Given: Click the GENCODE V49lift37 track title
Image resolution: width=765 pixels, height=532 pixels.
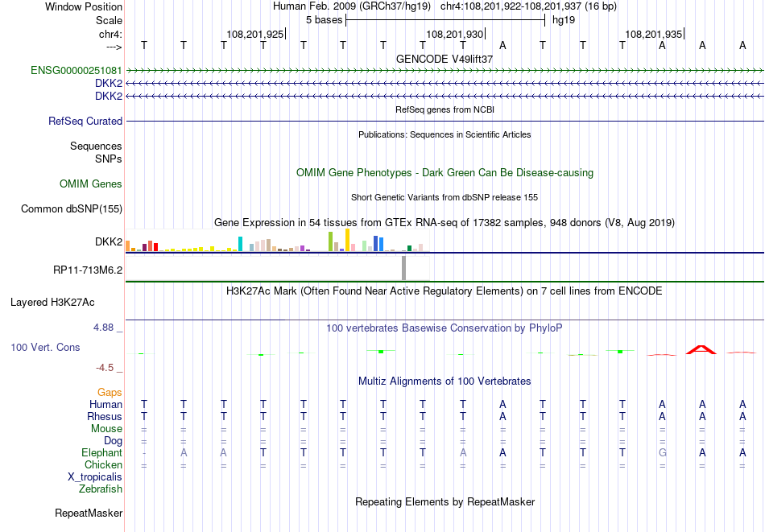Looking at the screenshot, I should tap(445, 59).
